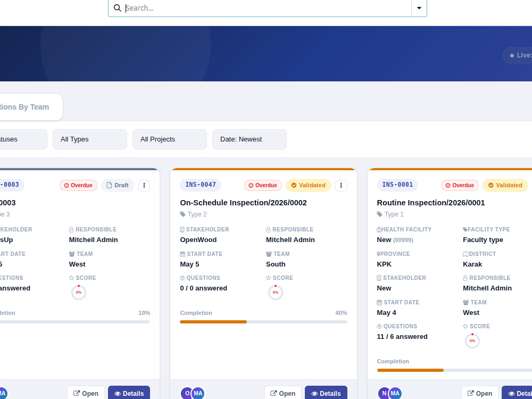Open the INS-0001 inspection with Open button
The image size is (532, 399).
(x=480, y=393)
